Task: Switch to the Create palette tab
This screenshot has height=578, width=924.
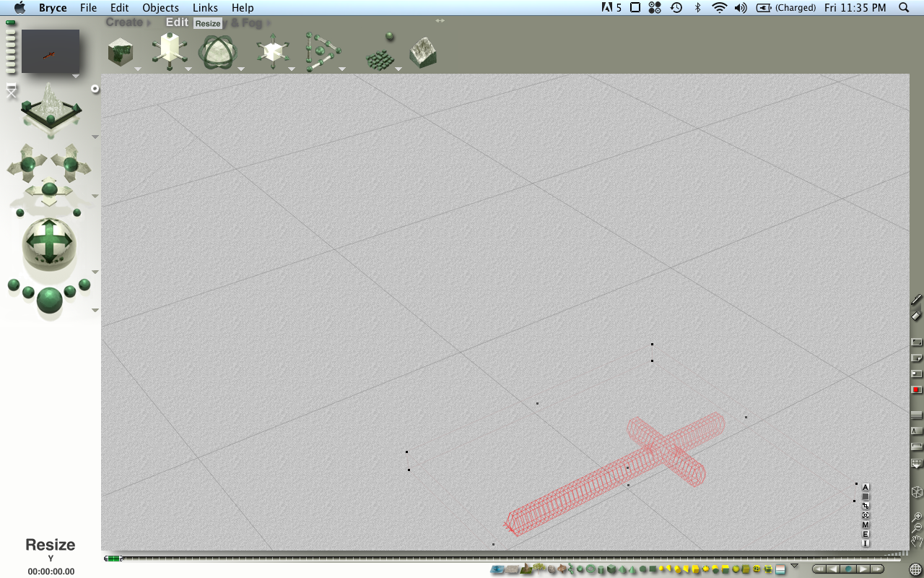Action: (x=124, y=22)
